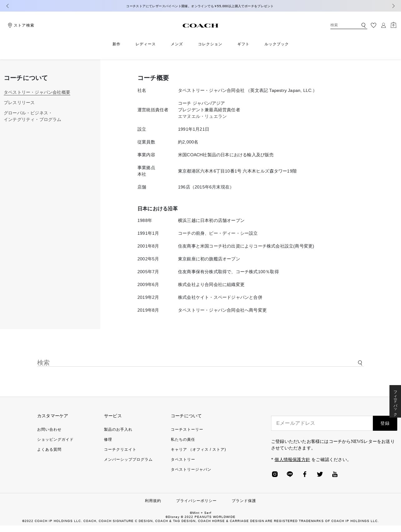Click 私たちの責任 footer link
Viewport: 401px width, 532px height.
(x=183, y=439)
